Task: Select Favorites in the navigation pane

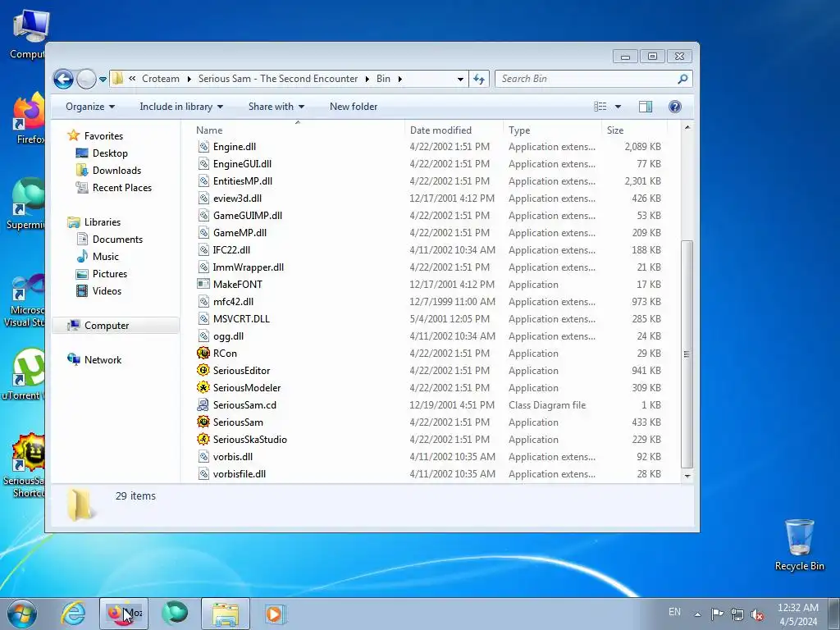Action: click(103, 136)
